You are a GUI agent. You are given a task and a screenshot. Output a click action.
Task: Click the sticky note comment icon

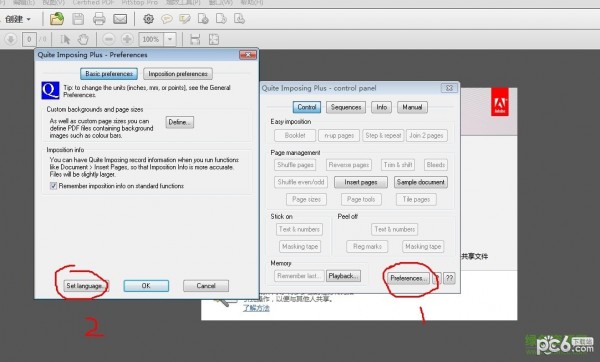(166, 19)
